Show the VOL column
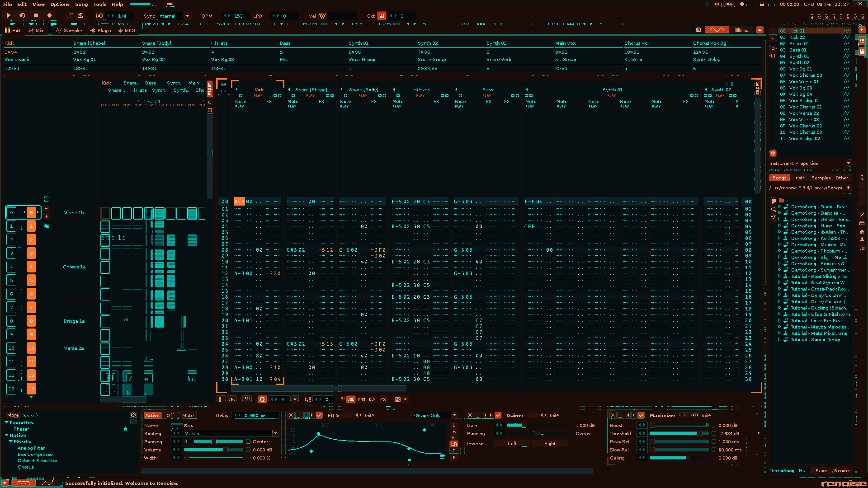868x488 pixels. pos(351,399)
